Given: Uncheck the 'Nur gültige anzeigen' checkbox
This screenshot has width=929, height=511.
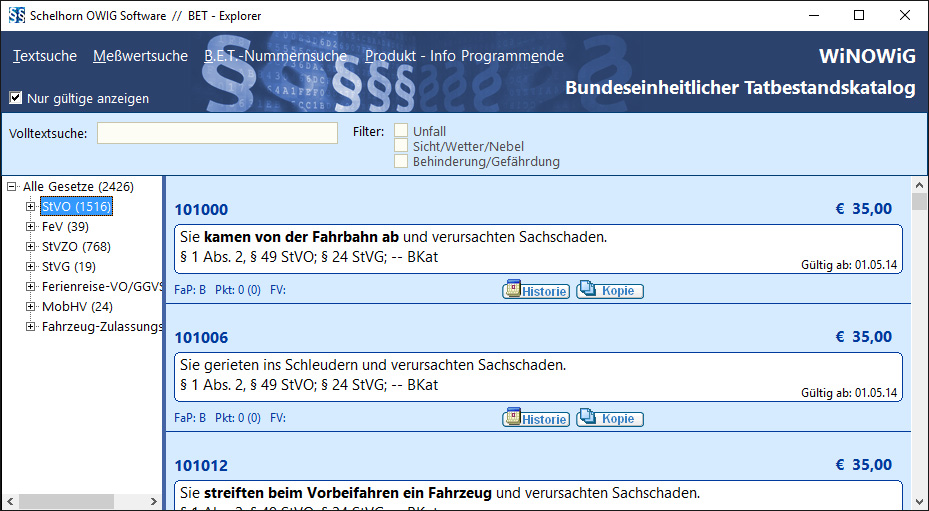Looking at the screenshot, I should tap(16, 98).
